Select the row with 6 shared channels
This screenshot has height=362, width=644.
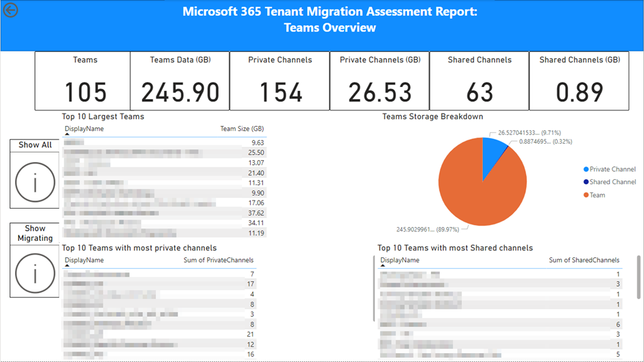pyautogui.click(x=500, y=324)
